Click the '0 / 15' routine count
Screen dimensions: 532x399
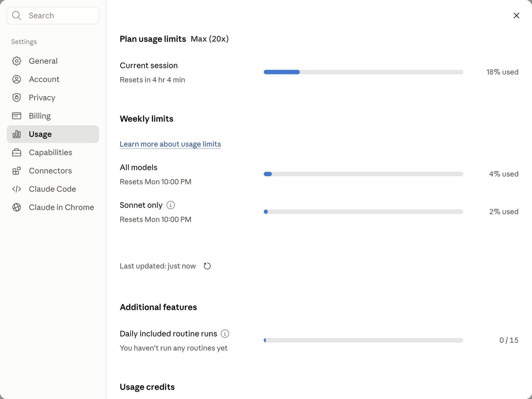tap(509, 340)
